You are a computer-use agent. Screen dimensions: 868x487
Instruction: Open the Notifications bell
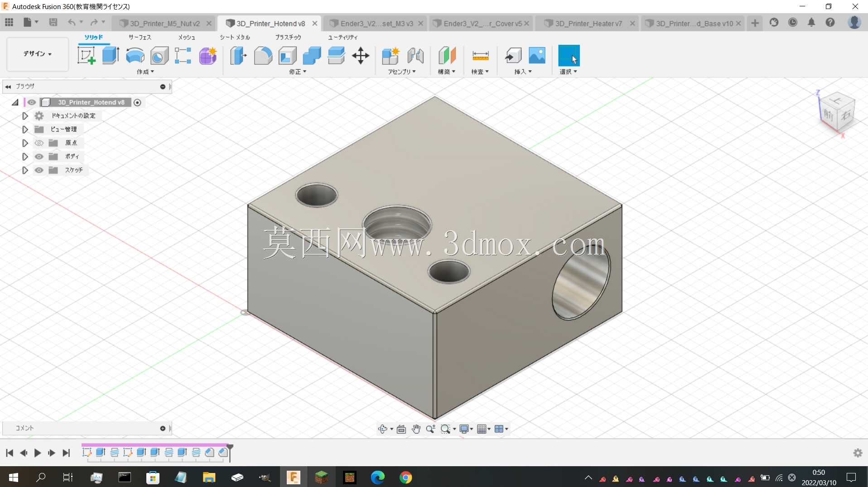[811, 22]
